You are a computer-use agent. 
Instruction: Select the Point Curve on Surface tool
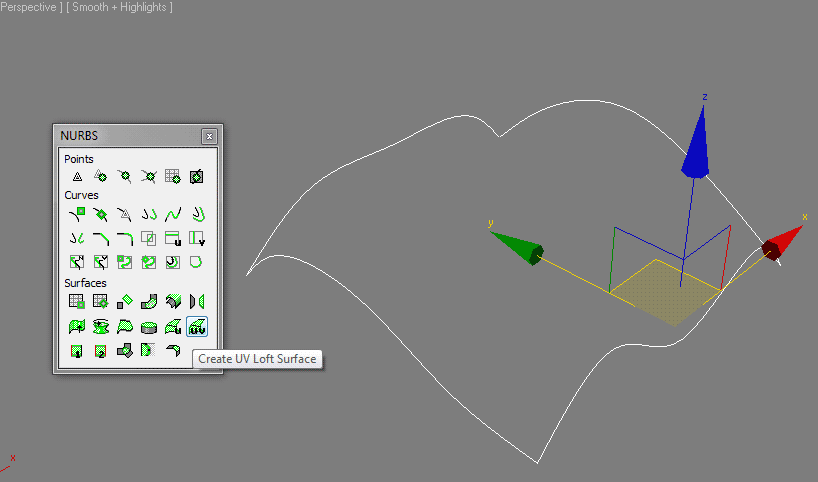149,262
